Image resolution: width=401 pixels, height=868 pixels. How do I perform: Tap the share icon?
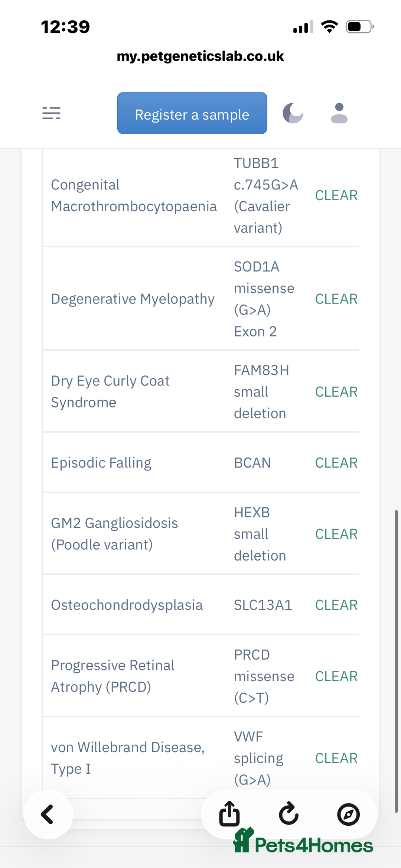pyautogui.click(x=229, y=814)
